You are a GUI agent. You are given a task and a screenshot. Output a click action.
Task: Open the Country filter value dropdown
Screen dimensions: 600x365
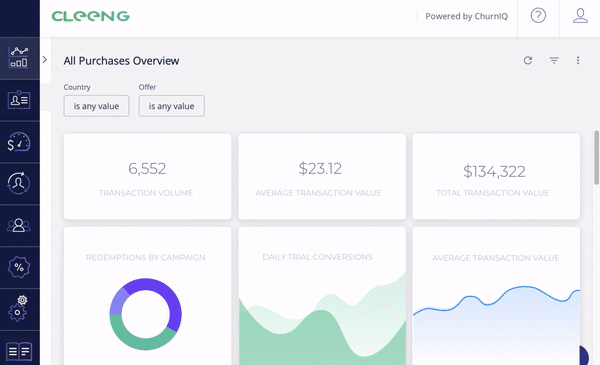coord(96,106)
